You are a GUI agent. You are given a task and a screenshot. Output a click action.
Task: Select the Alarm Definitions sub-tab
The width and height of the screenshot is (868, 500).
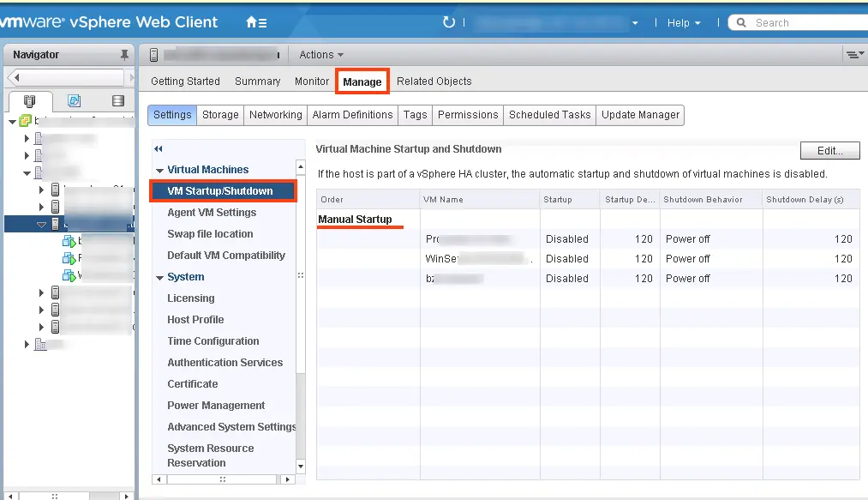352,115
